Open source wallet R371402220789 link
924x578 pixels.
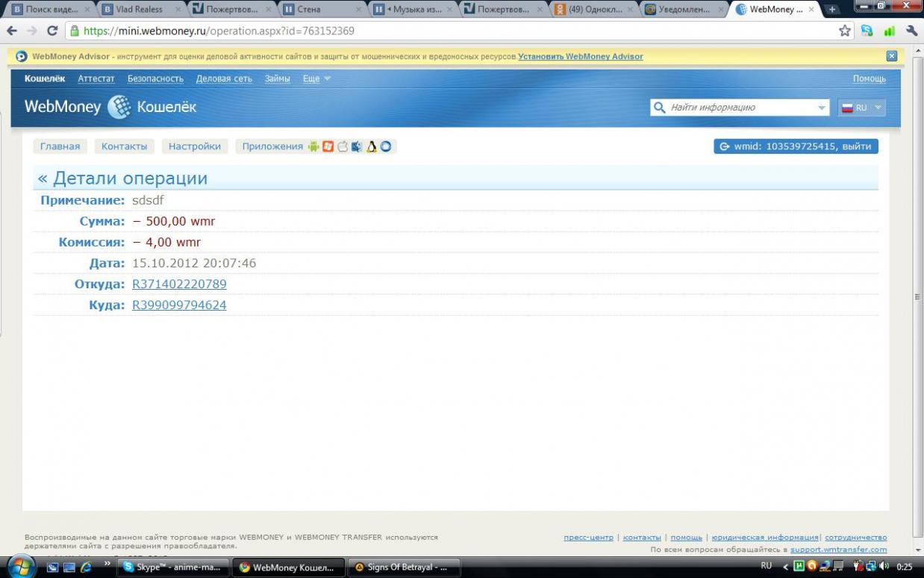(179, 284)
